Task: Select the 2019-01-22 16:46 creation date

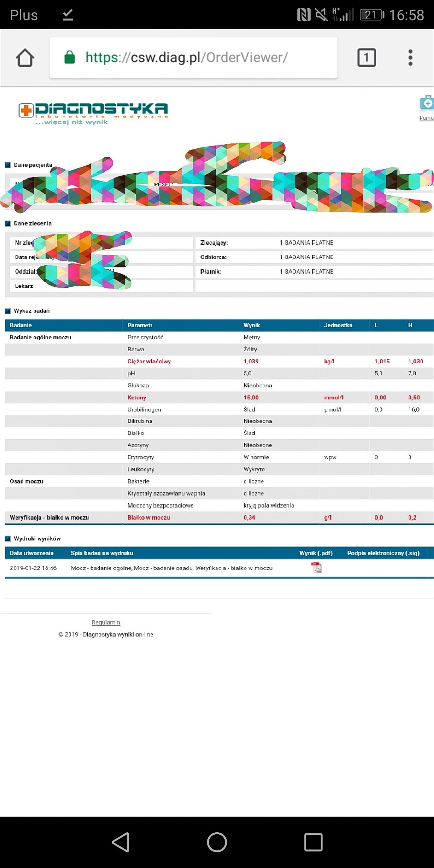Action: coord(33,568)
